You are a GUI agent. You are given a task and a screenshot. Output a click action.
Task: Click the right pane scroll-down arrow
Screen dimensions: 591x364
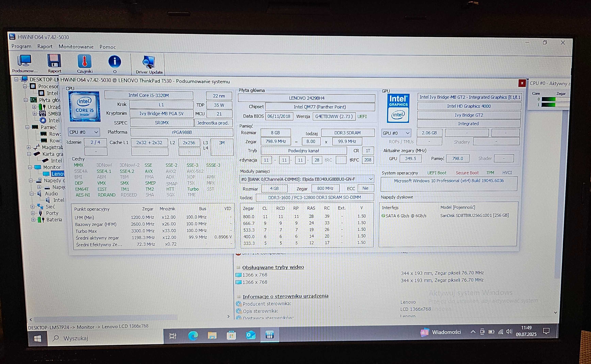555,312
